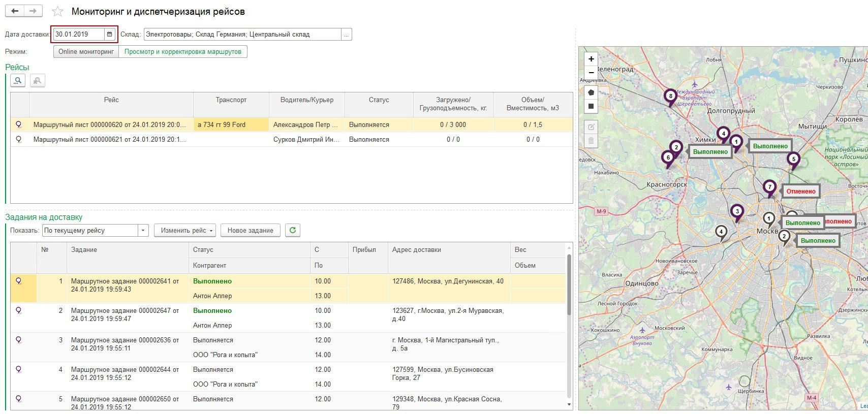
Task: Click the Транспорт column header
Action: point(231,104)
